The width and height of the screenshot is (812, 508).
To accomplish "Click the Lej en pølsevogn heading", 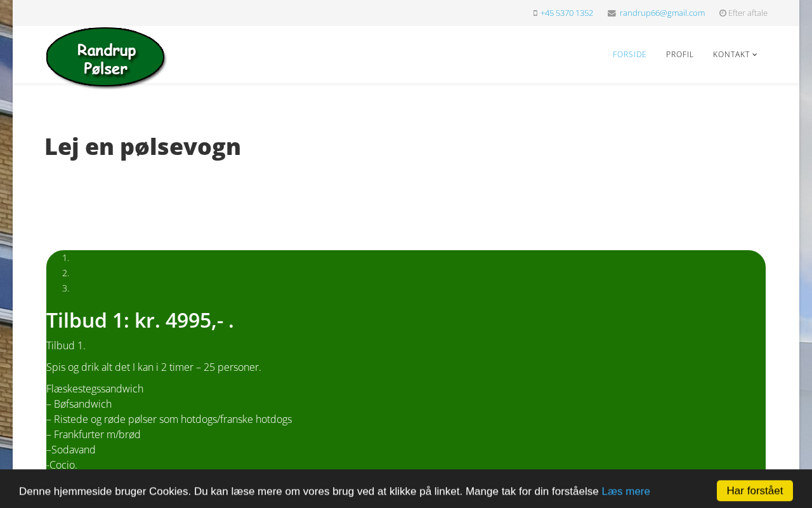I will tap(143, 147).
